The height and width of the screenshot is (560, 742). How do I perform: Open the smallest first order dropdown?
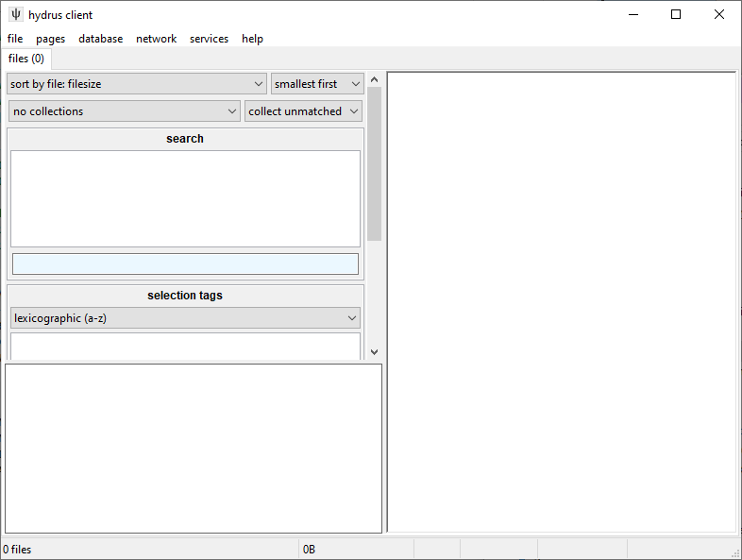tap(317, 84)
